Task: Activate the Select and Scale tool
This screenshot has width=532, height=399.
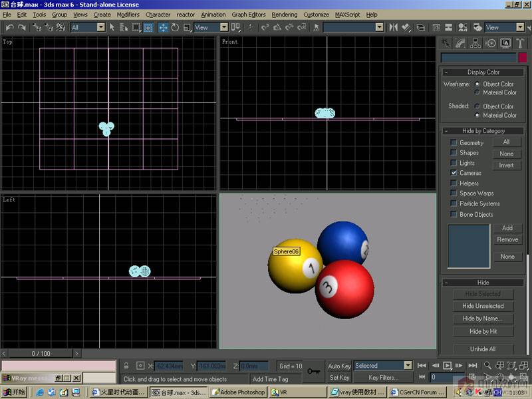Action: coord(187,27)
